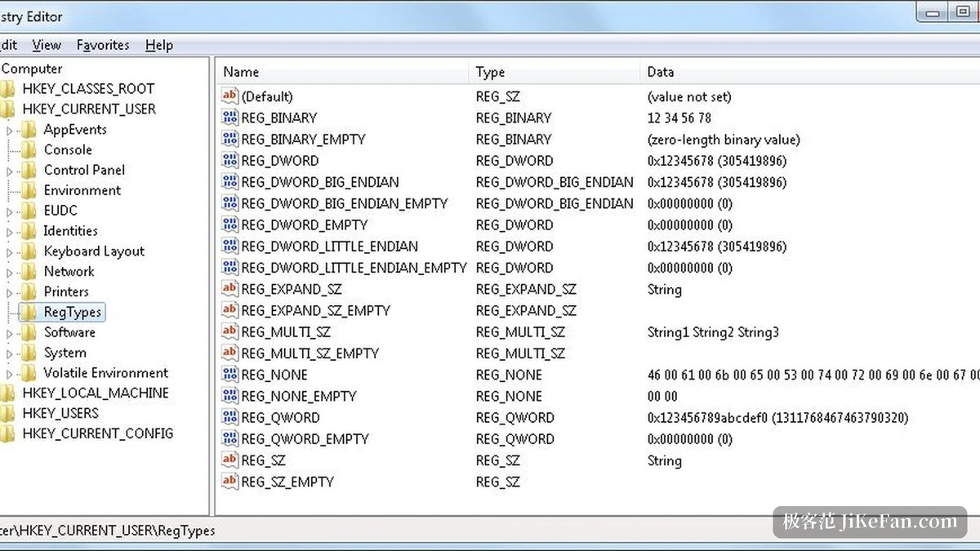Click the Console key folder icon

point(29,149)
